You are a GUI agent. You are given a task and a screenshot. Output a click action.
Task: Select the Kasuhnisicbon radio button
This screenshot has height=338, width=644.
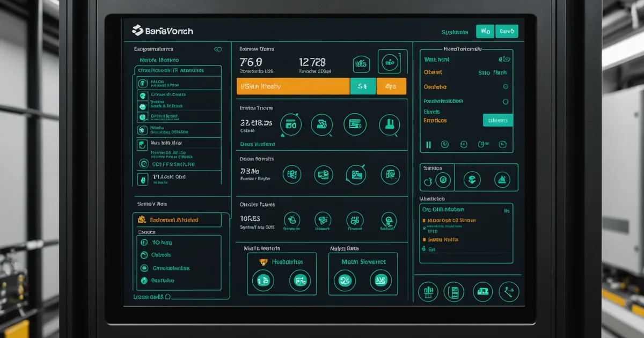point(505,101)
